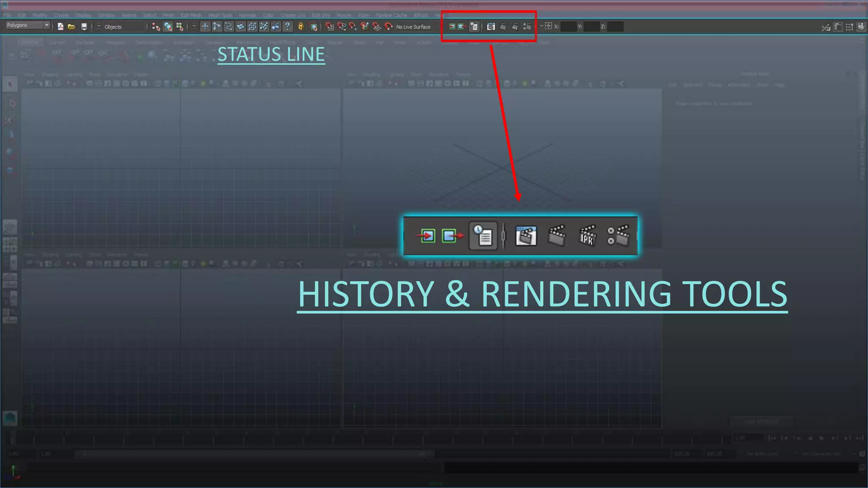The image size is (868, 488).
Task: Toggle the select dynamic objects mask
Action: tap(264, 27)
